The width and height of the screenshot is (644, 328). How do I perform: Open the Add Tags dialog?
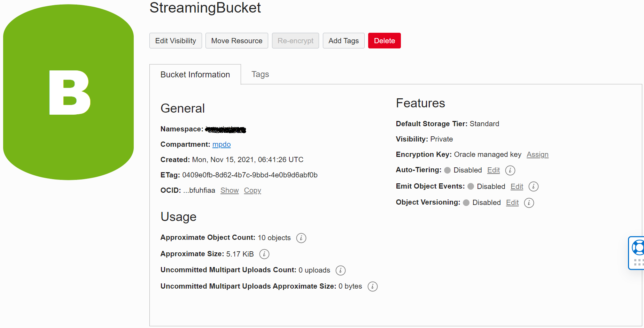[343, 40]
